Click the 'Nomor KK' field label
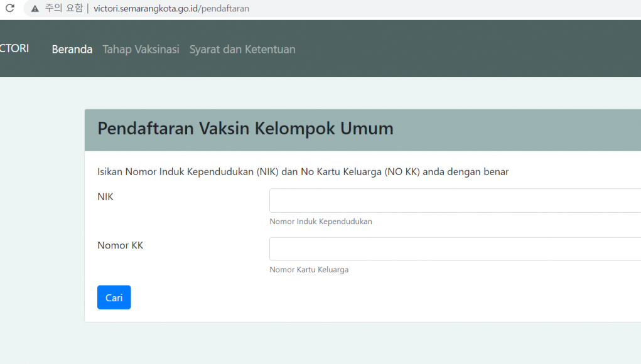Image resolution: width=641 pixels, height=364 pixels. (x=120, y=245)
